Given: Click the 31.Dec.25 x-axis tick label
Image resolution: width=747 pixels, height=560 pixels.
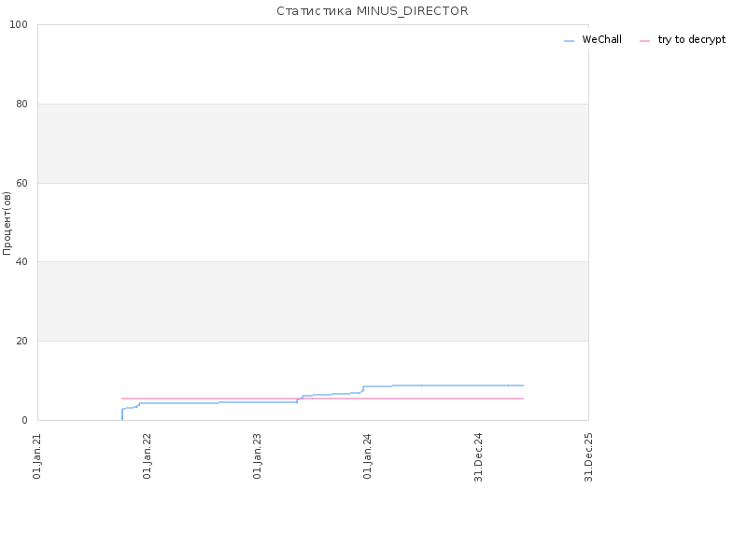Looking at the screenshot, I should (x=588, y=457).
